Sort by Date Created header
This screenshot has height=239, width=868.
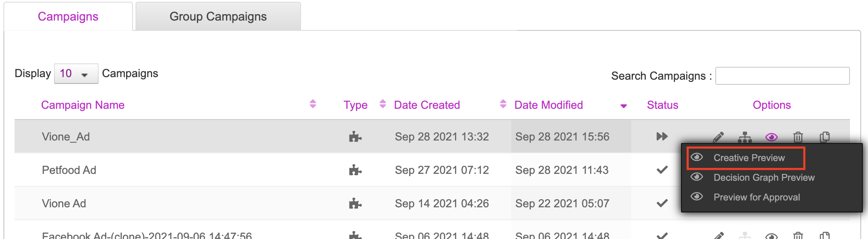point(427,105)
